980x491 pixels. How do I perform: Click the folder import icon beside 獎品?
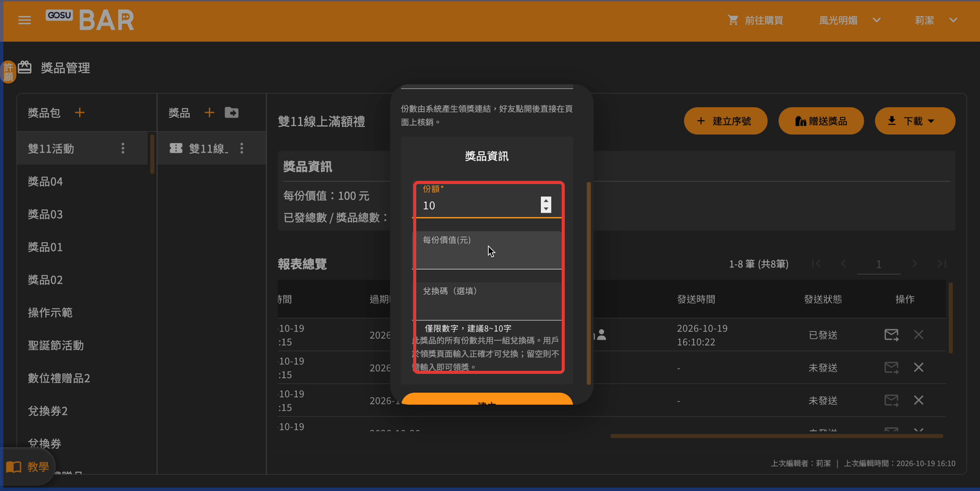(x=232, y=113)
